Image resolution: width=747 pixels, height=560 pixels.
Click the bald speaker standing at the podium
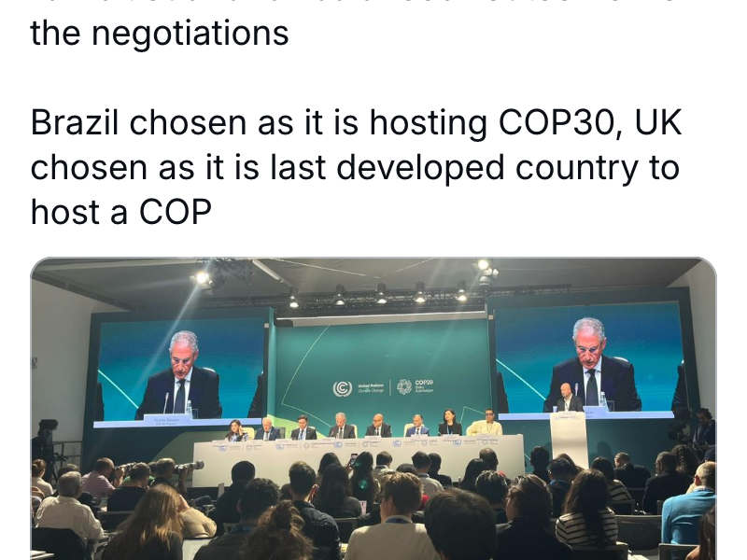point(567,401)
